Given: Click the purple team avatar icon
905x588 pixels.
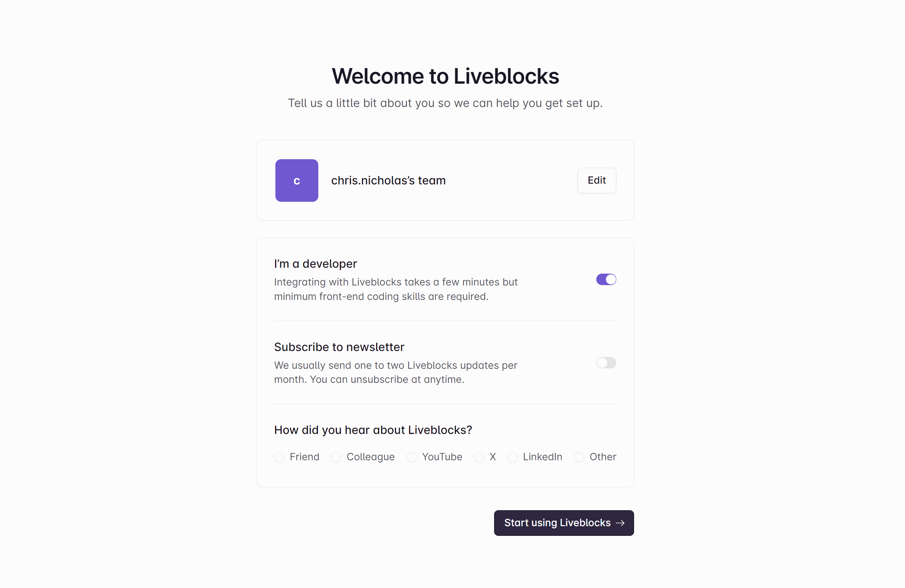Looking at the screenshot, I should [x=296, y=180].
